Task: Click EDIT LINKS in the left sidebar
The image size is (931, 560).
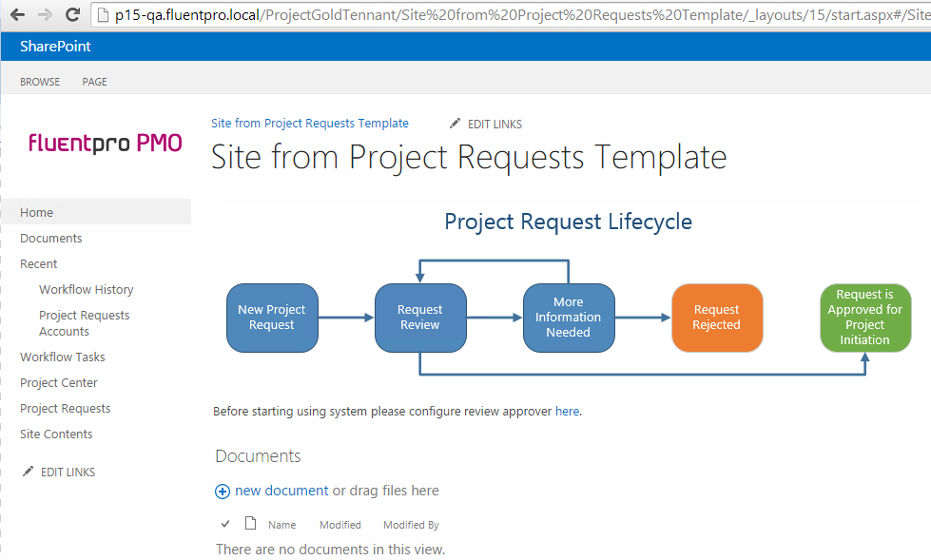Action: (68, 473)
